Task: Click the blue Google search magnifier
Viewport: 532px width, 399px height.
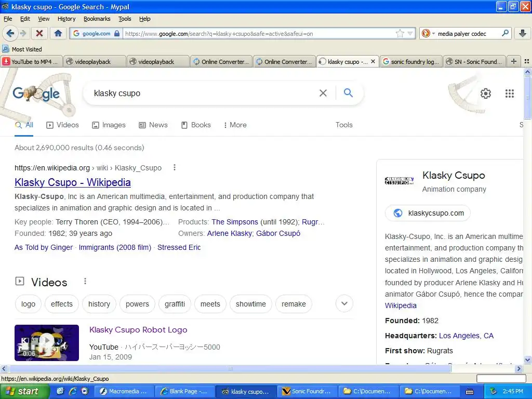Action: click(348, 92)
